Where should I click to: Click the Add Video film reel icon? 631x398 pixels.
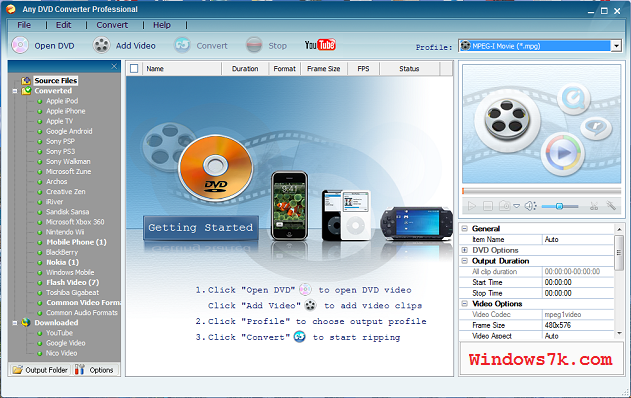click(101, 45)
